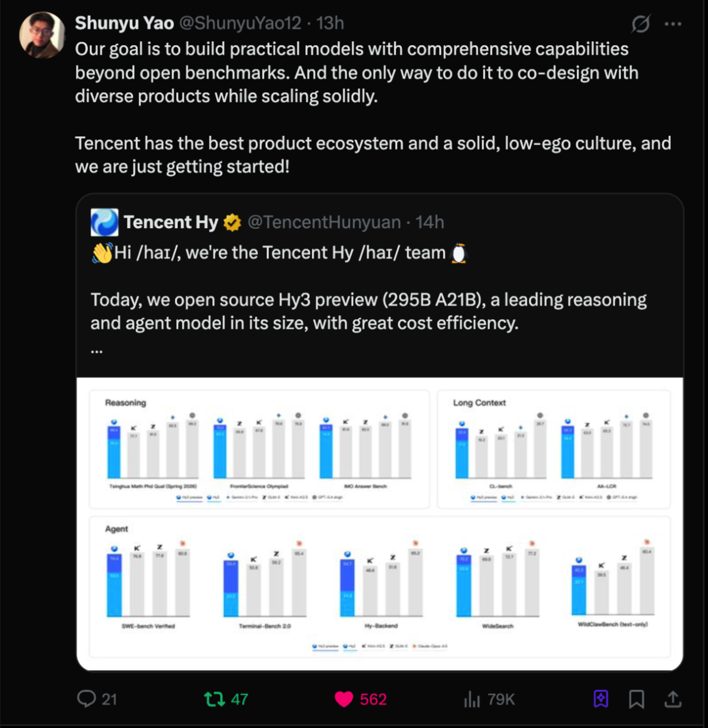This screenshot has width=708, height=728.
Task: Click the @TencentHunyuan handle
Action: 324,222
